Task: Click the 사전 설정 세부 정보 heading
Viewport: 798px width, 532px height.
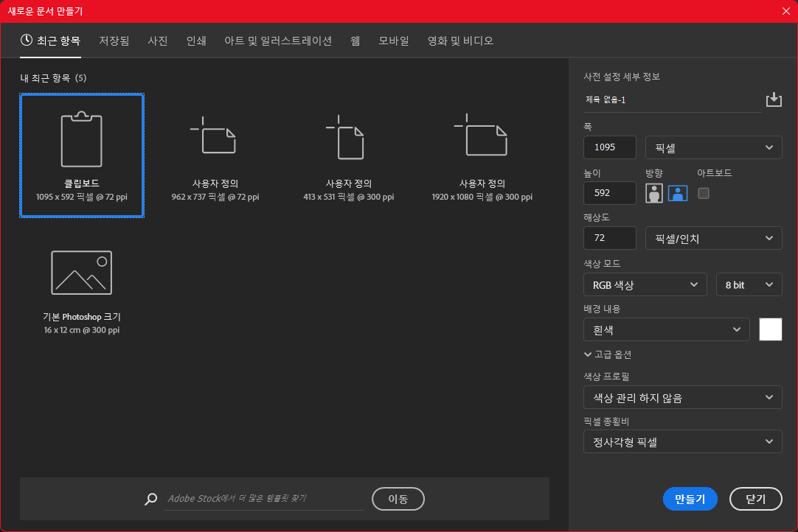Action: click(622, 77)
